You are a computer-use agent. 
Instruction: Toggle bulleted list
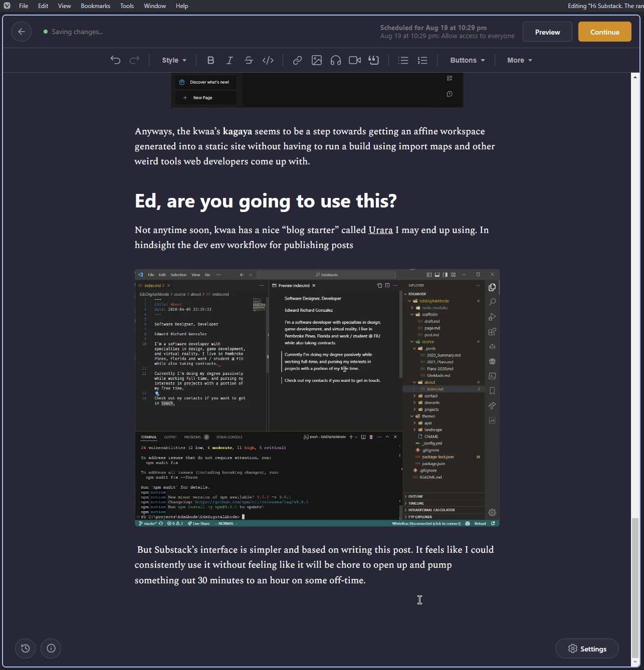[403, 60]
